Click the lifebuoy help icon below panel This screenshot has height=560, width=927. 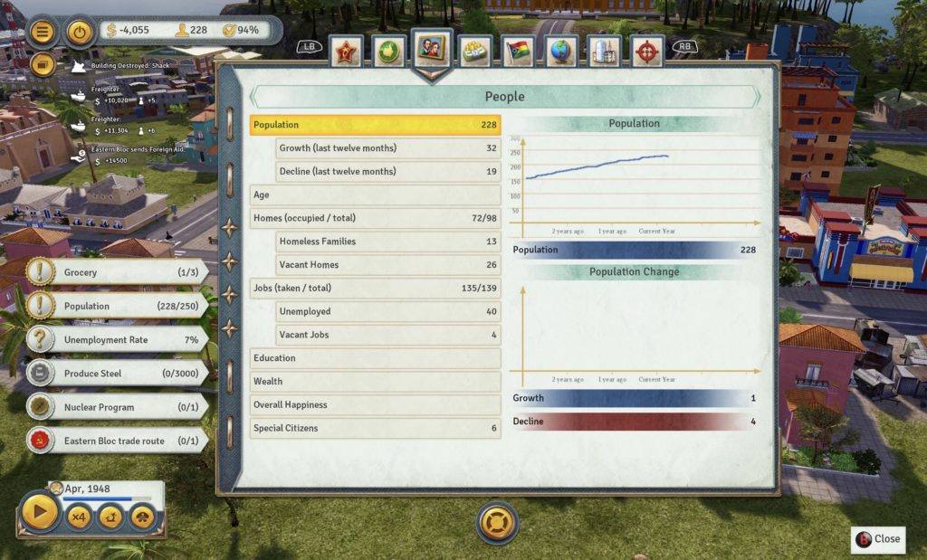click(497, 522)
